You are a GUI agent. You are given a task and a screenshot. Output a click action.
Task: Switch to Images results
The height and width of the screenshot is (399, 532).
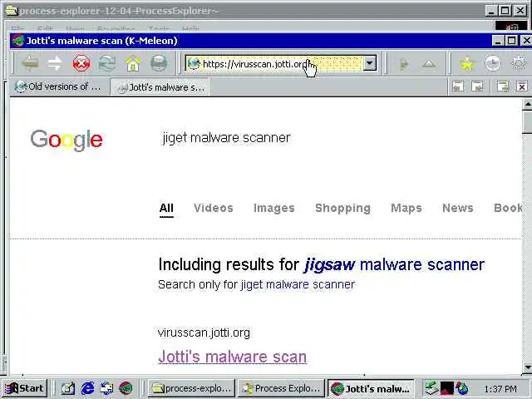click(x=273, y=208)
